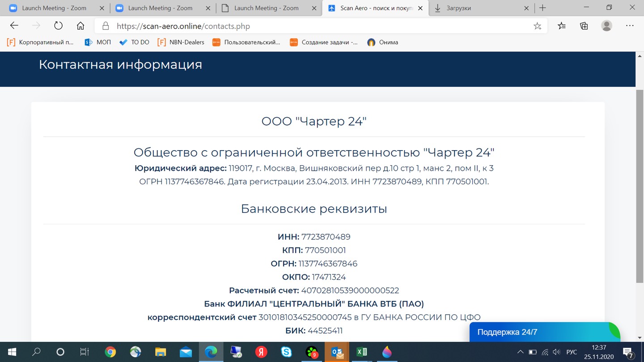Click the КПП value 770501001 in bank details
The width and height of the screenshot is (644, 362).
point(325,250)
